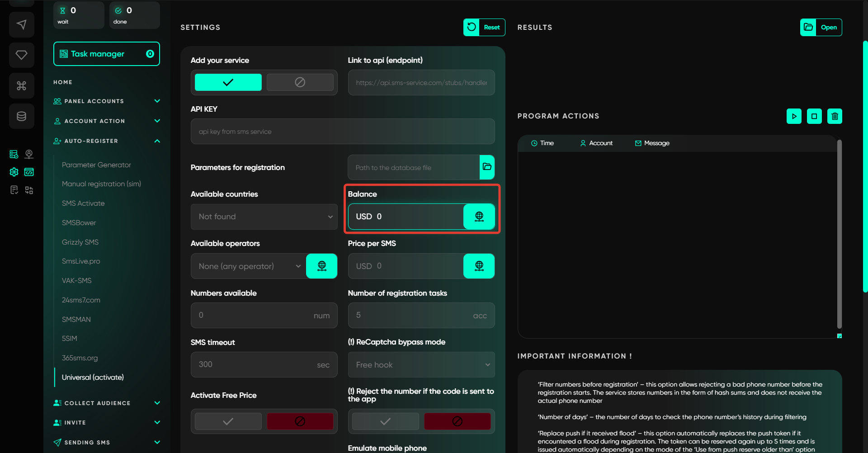The width and height of the screenshot is (868, 453).
Task: Open the ReCaptcha bypass mode dropdown
Action: click(x=421, y=365)
